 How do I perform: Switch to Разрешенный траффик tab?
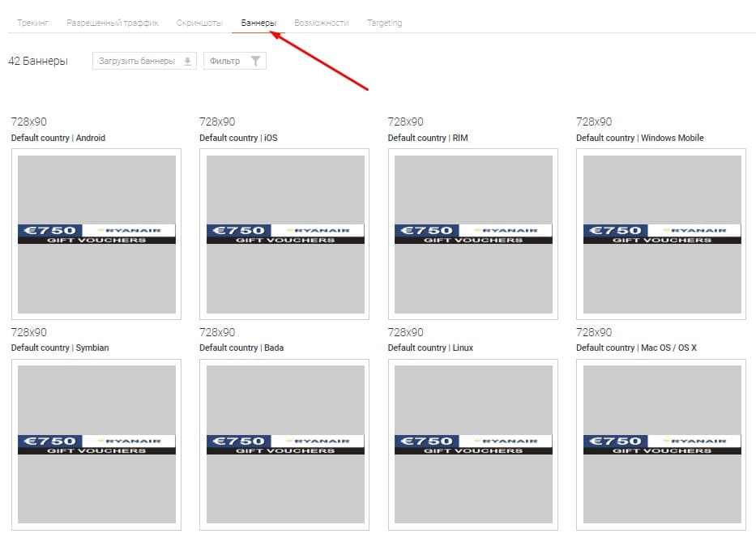(113, 23)
